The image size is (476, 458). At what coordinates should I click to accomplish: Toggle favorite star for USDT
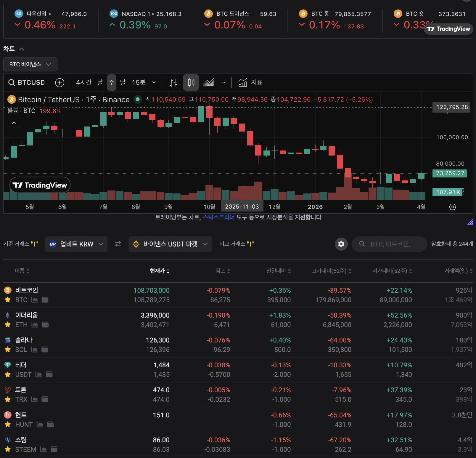8,374
